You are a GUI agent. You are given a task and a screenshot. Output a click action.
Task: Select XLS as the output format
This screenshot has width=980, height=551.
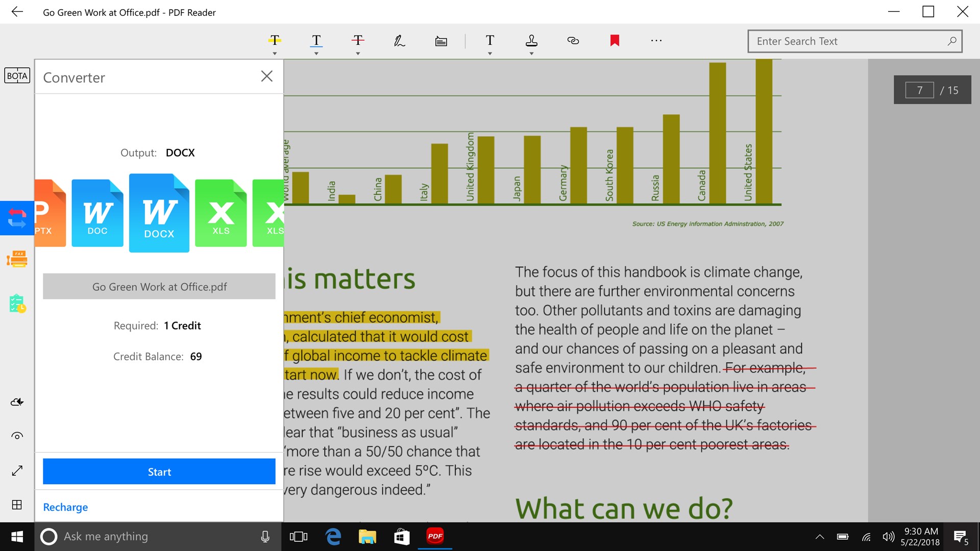tap(220, 213)
